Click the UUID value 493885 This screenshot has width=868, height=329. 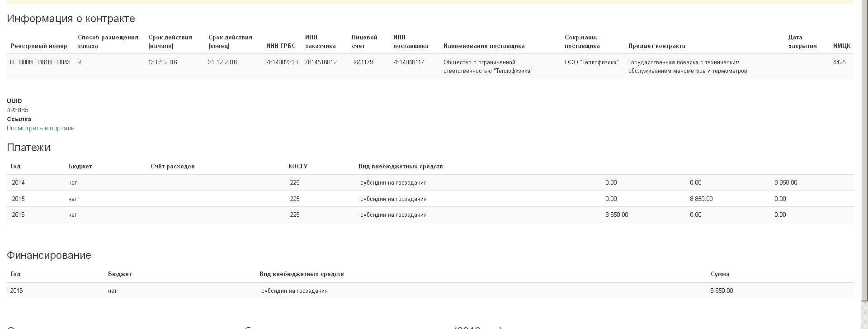click(x=18, y=110)
